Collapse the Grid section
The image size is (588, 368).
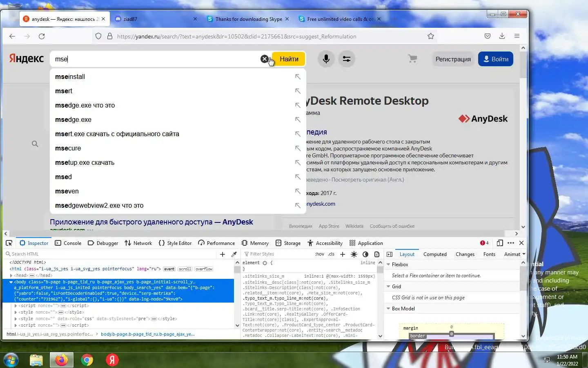pyautogui.click(x=388, y=287)
